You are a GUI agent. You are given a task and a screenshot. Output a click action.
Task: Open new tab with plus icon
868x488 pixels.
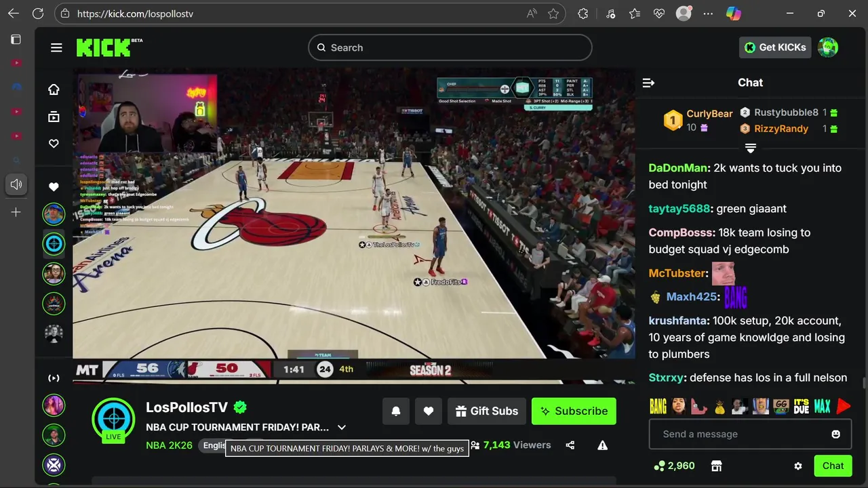point(16,212)
